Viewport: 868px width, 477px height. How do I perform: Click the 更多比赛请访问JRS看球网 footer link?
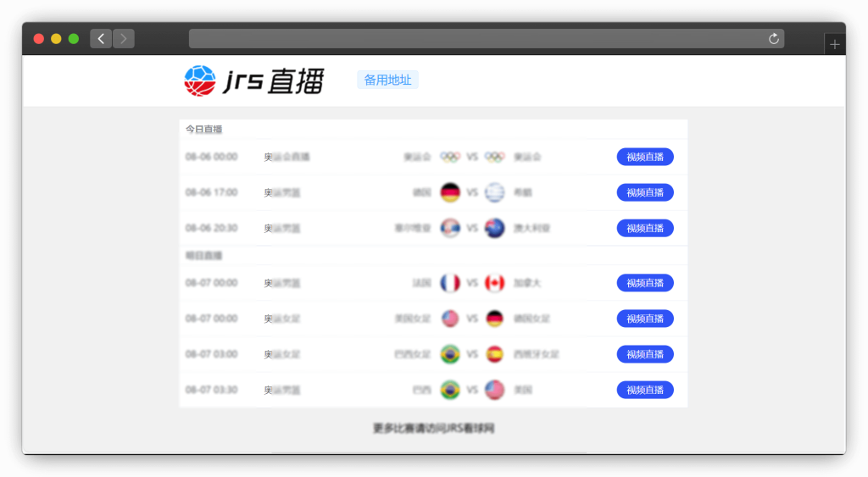coord(433,429)
